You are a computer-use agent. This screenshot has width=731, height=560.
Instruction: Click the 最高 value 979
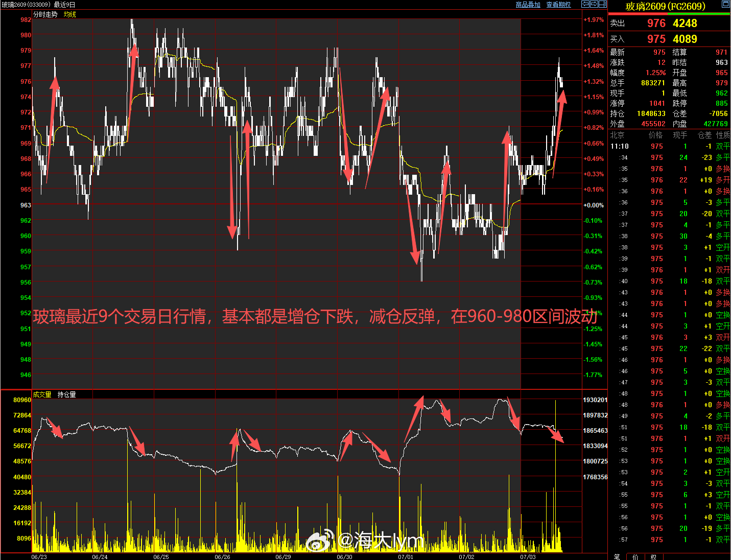tap(722, 83)
